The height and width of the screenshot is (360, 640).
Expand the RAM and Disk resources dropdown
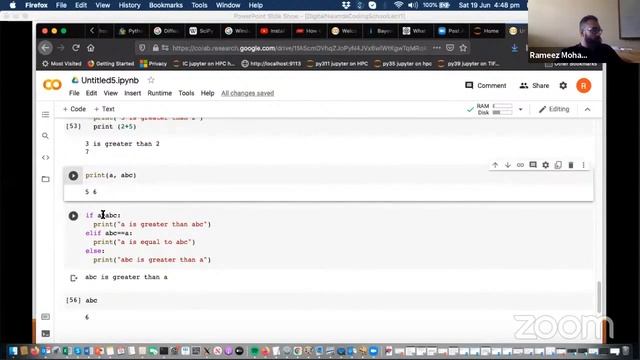tap(520, 109)
